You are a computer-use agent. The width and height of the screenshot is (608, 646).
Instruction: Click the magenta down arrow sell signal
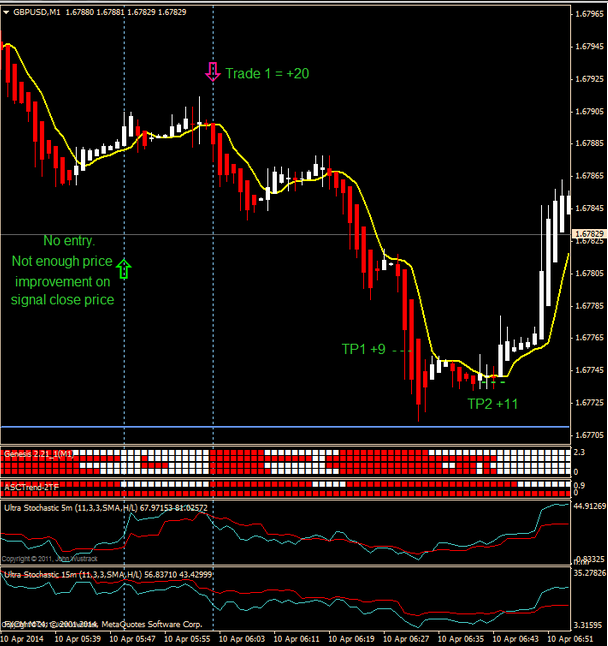213,72
